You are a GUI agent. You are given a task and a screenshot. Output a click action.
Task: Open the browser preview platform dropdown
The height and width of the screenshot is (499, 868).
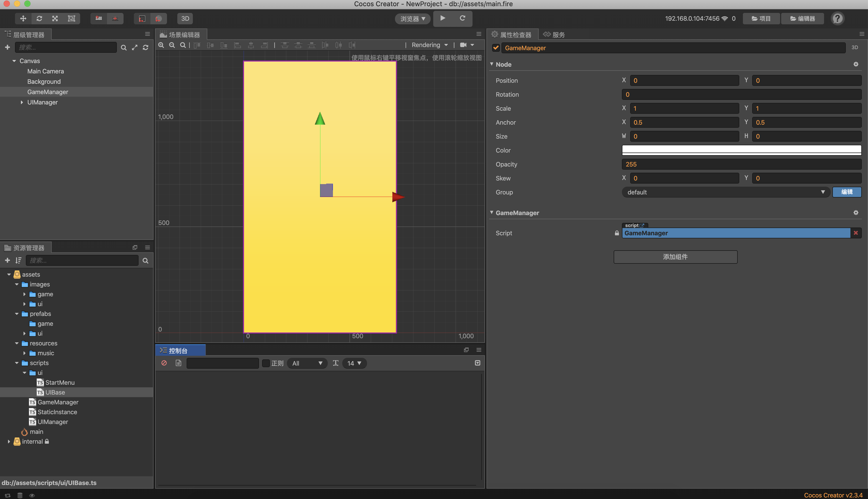(x=413, y=19)
